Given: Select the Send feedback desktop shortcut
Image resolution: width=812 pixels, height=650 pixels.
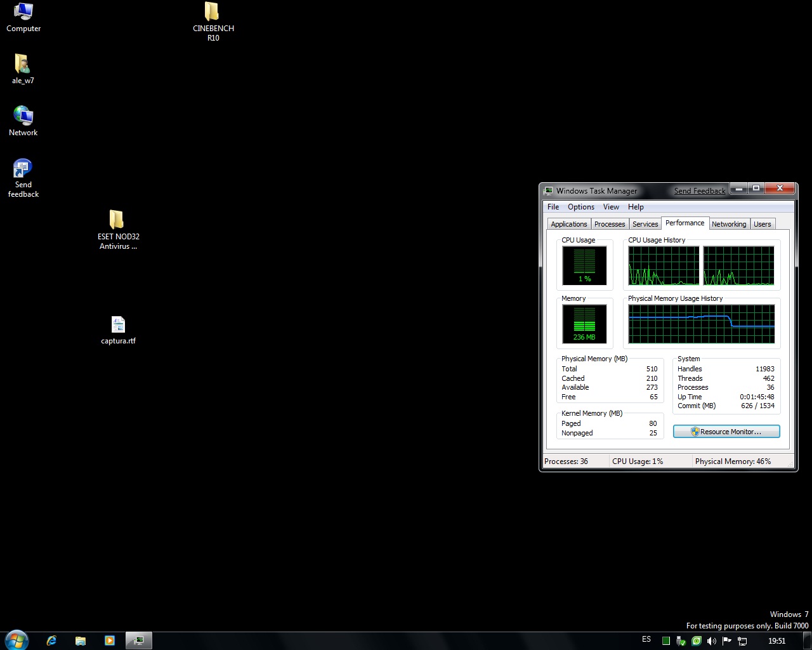Looking at the screenshot, I should pyautogui.click(x=23, y=178).
